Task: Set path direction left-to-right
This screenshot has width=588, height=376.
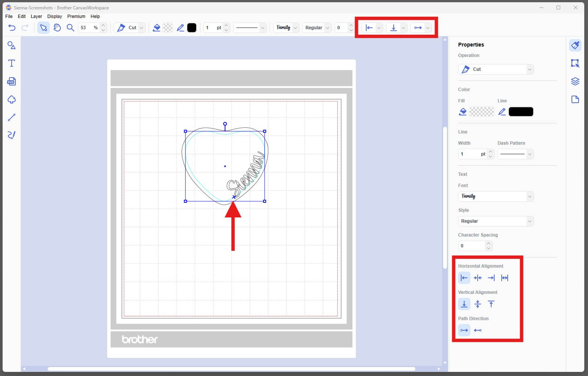Action: (x=464, y=330)
